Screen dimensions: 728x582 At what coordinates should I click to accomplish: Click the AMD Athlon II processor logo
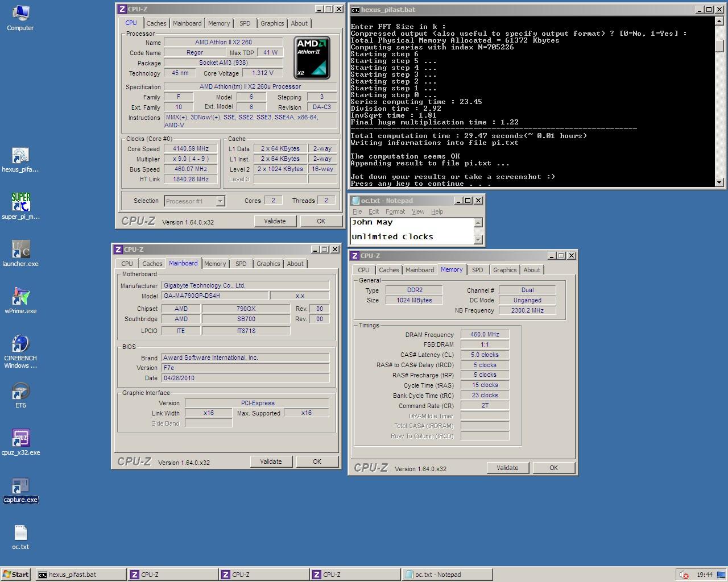312,58
